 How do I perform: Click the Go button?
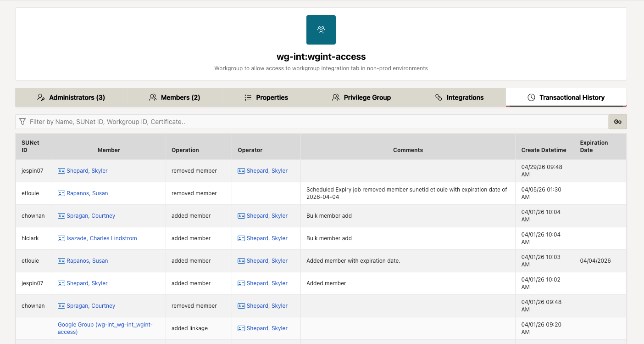(x=617, y=122)
